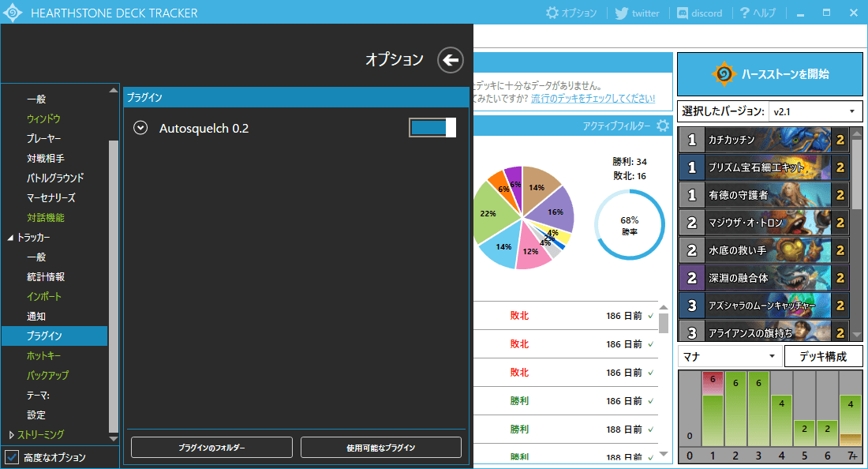Click the デッキ構成 button

[823, 357]
